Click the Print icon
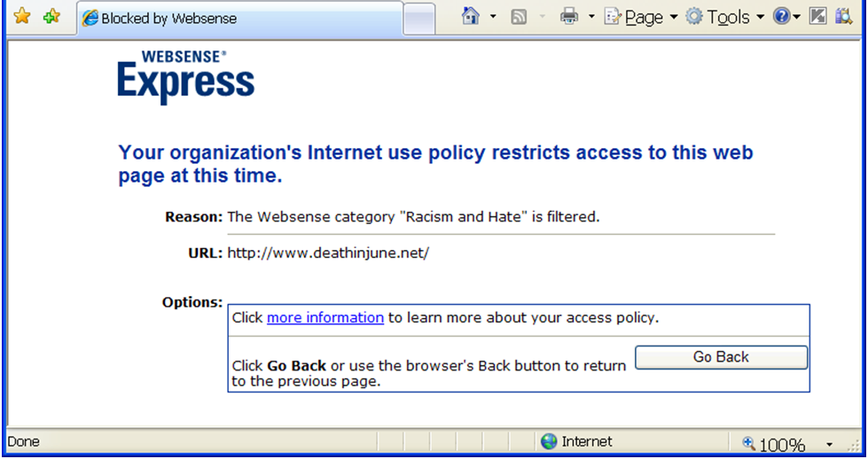The image size is (868, 459). [x=569, y=17]
